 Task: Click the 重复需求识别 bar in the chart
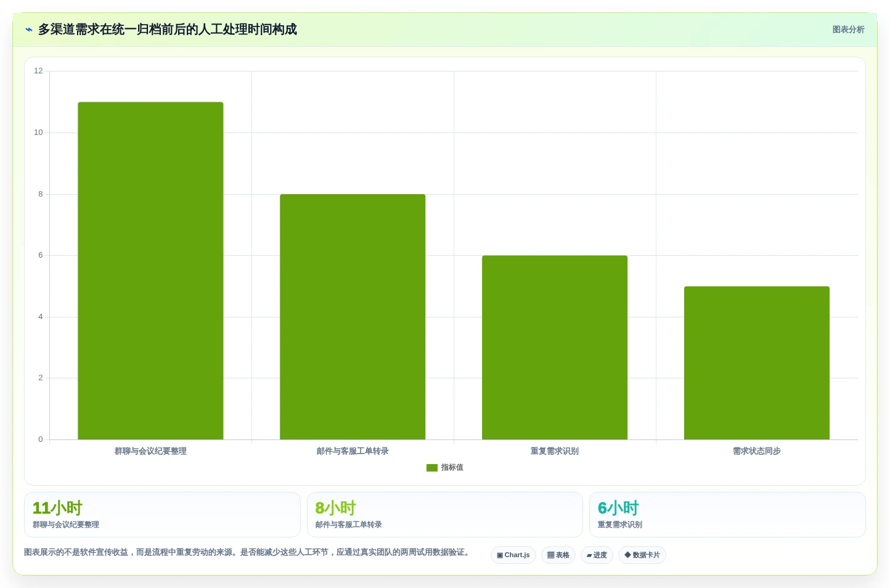tap(555, 348)
